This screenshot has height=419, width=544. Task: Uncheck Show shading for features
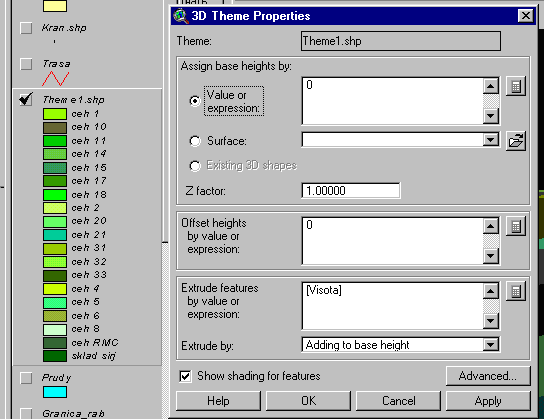coord(185,376)
